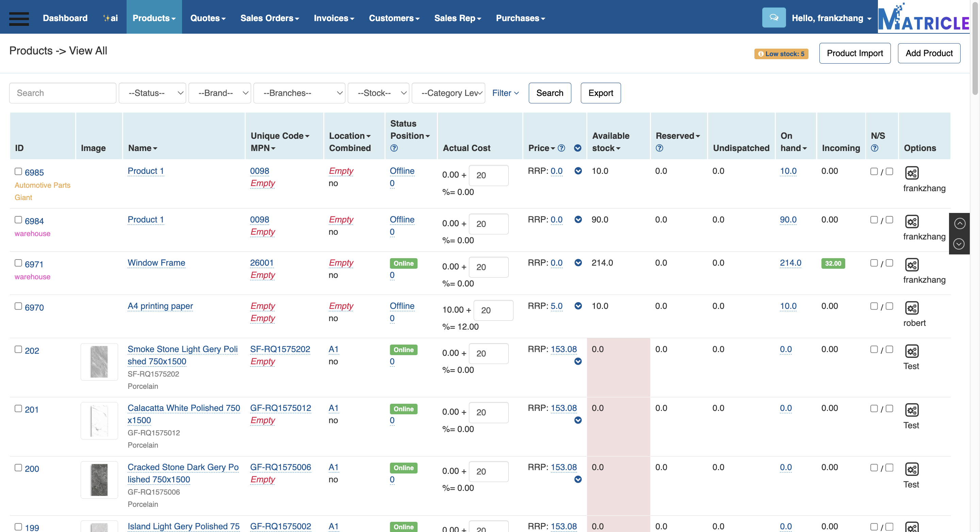Expand price details for product 6970
Screen dimensions: 980x532
click(x=578, y=306)
